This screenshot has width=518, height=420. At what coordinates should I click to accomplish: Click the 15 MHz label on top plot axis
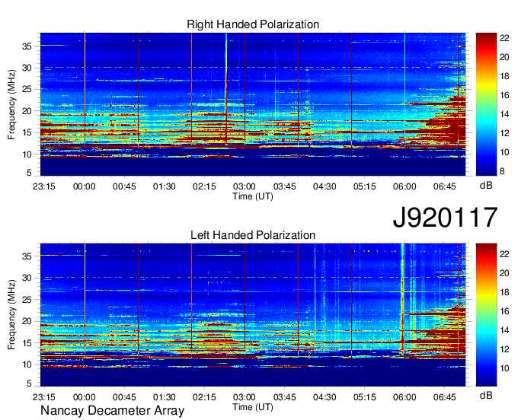point(27,132)
